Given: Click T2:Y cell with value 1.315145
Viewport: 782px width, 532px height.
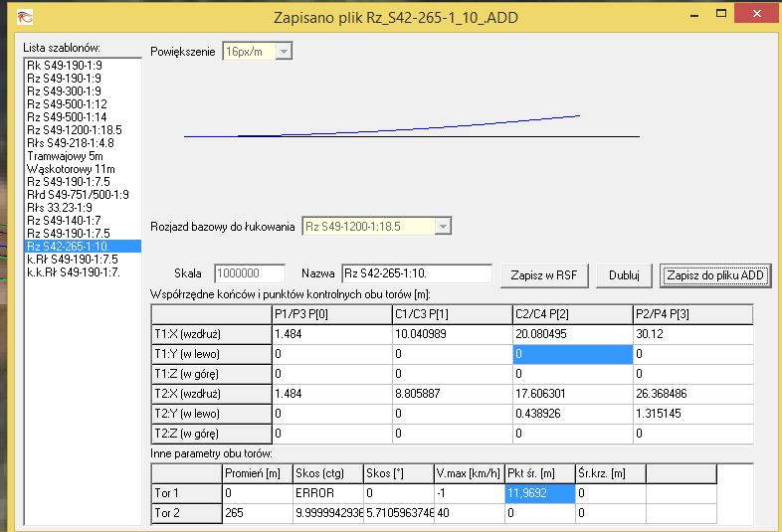Looking at the screenshot, I should tap(693, 414).
